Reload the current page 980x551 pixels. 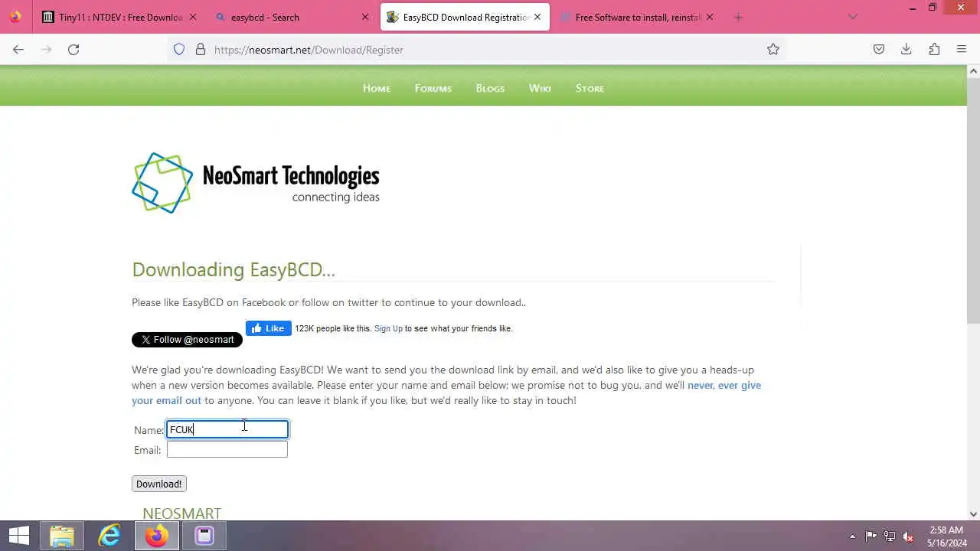73,49
